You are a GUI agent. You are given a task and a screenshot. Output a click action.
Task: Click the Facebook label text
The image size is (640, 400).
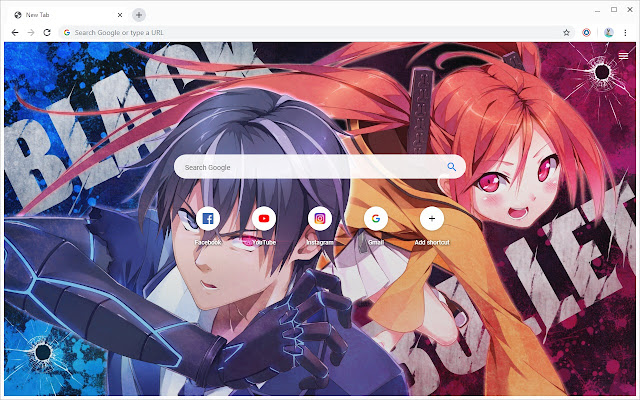[x=208, y=242]
